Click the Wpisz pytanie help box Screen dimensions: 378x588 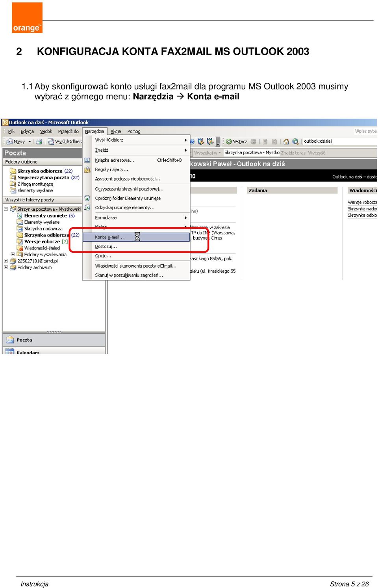click(366, 131)
